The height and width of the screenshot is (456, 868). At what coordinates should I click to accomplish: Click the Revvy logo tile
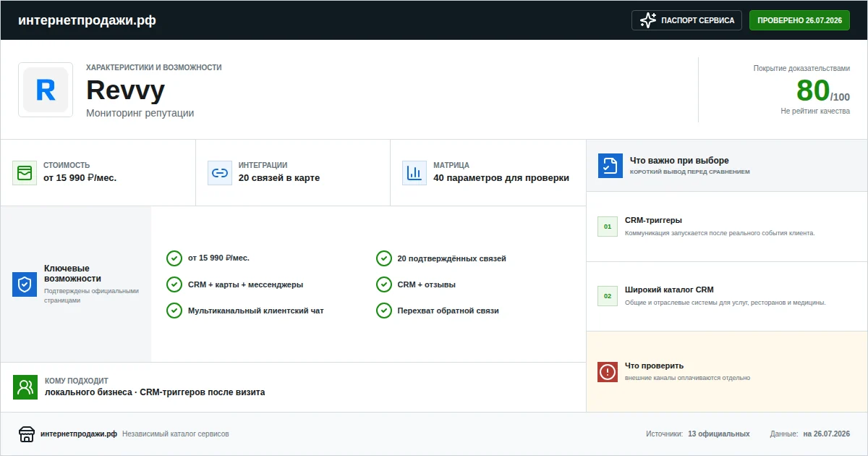pos(46,90)
